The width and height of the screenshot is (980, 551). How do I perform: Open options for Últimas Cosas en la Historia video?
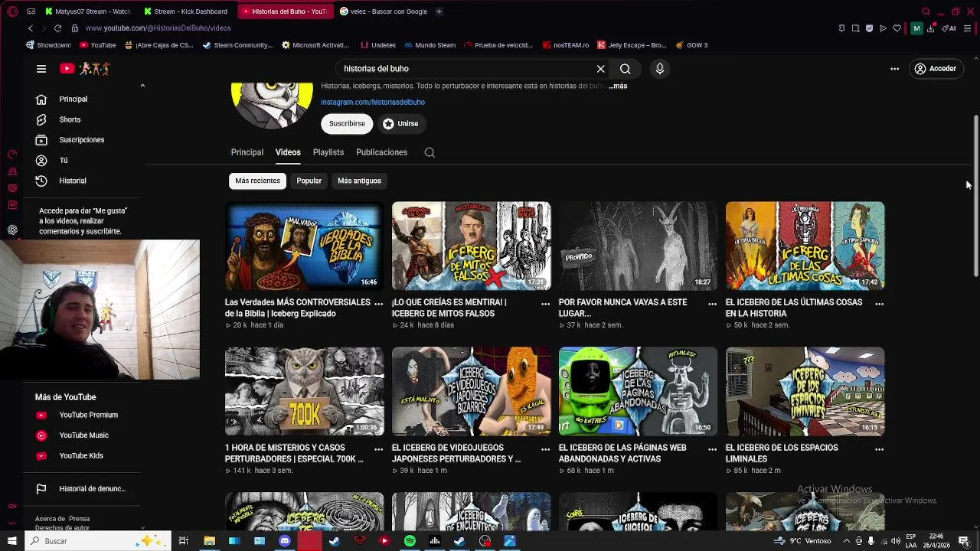click(x=879, y=304)
